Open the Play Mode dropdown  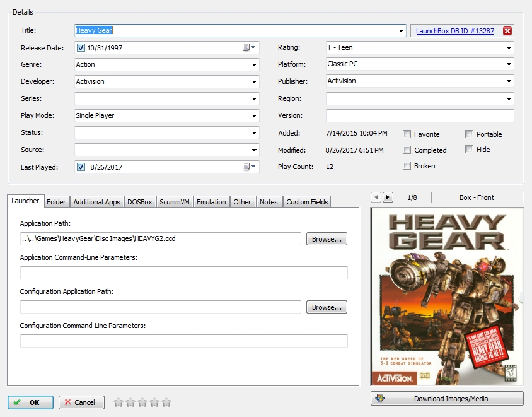[254, 115]
